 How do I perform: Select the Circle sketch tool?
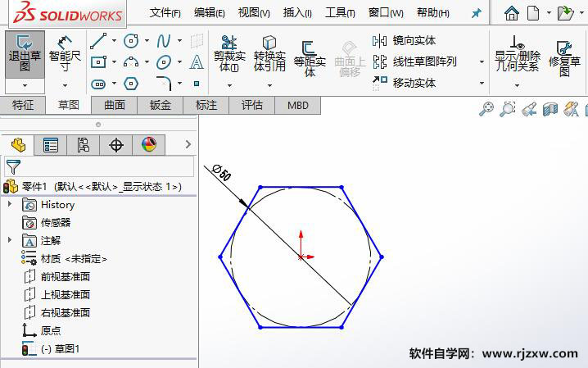(131, 41)
